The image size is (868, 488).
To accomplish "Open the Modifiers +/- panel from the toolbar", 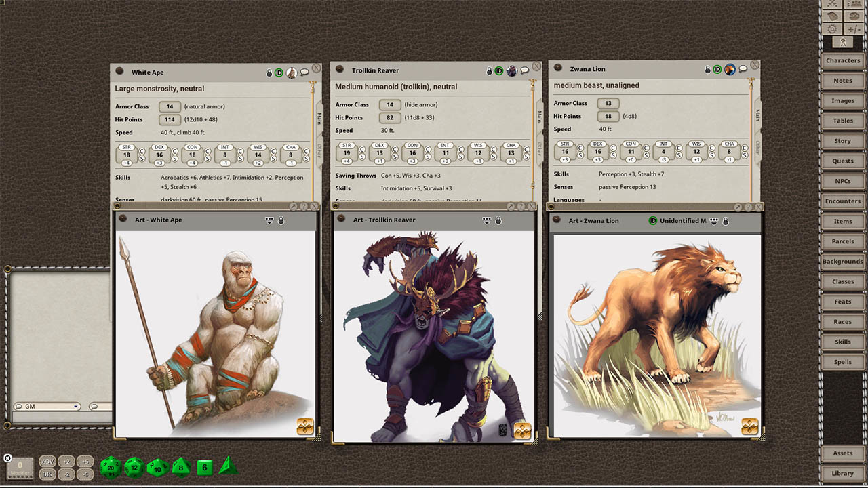I will (x=852, y=28).
